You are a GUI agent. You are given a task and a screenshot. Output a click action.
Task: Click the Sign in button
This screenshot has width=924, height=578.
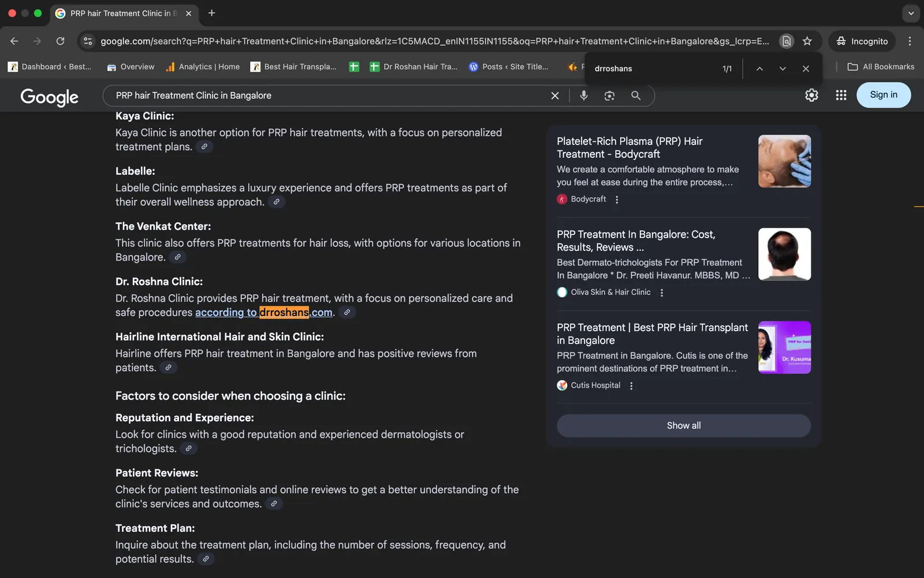click(884, 95)
